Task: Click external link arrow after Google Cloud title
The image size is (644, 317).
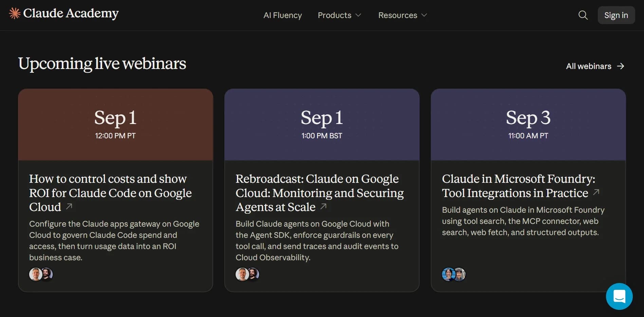Action: click(x=69, y=206)
